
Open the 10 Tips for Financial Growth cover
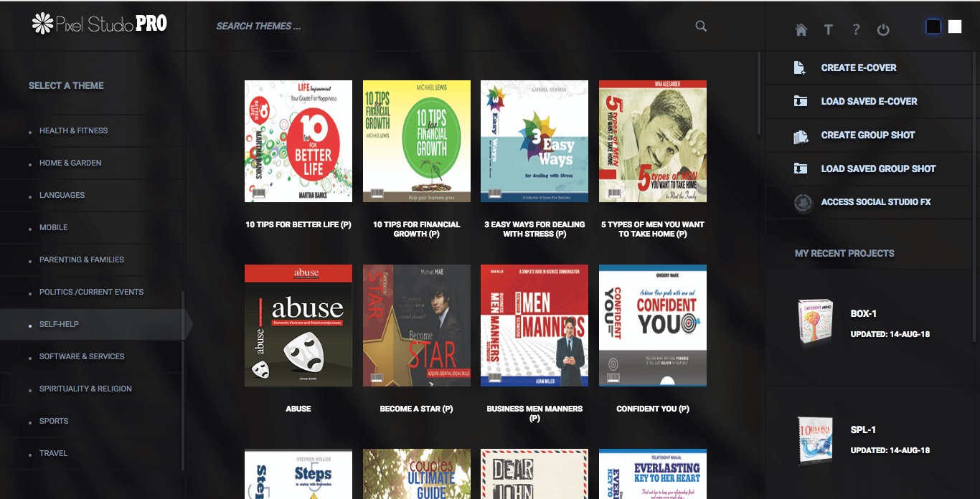coord(417,141)
